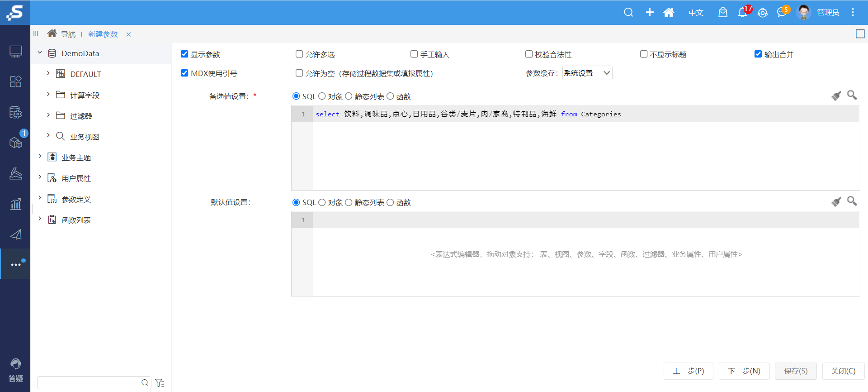Click the 下一步(N) button

point(744,371)
